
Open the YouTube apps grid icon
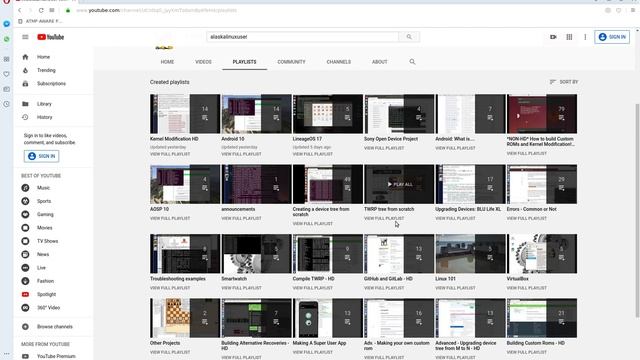click(569, 37)
